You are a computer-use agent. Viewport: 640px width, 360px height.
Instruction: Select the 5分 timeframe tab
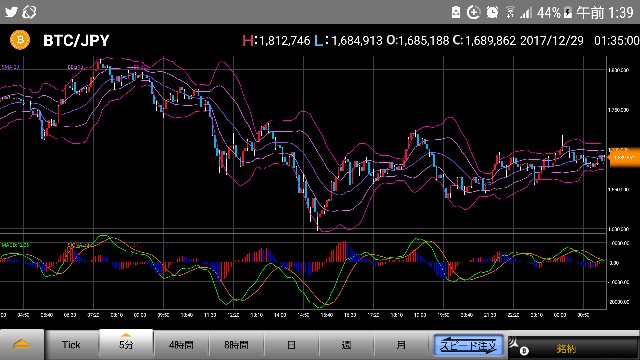pyautogui.click(x=126, y=344)
